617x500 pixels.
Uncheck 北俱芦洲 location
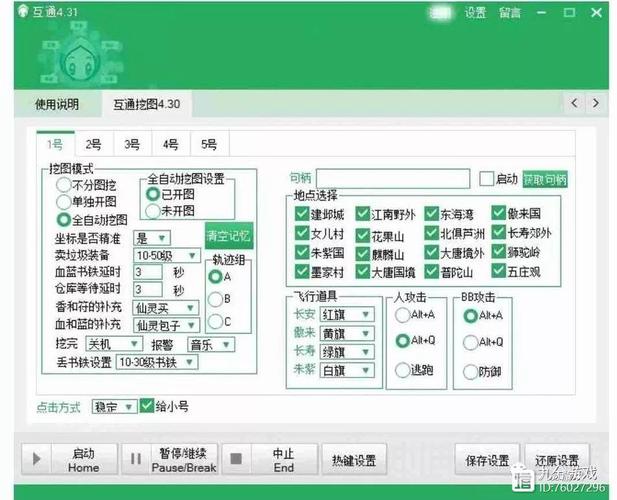[x=431, y=233]
